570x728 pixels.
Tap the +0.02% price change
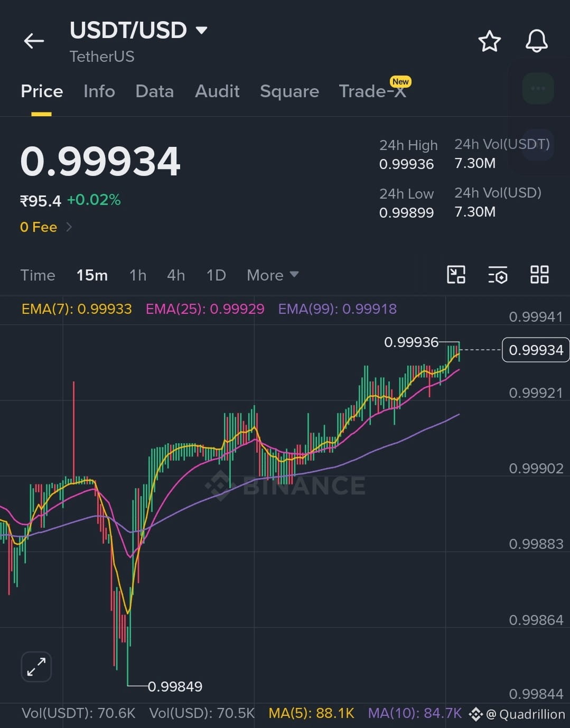click(x=94, y=200)
